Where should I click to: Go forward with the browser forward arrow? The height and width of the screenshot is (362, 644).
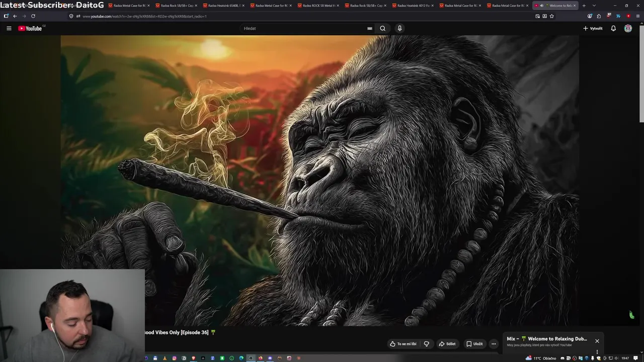point(24,16)
